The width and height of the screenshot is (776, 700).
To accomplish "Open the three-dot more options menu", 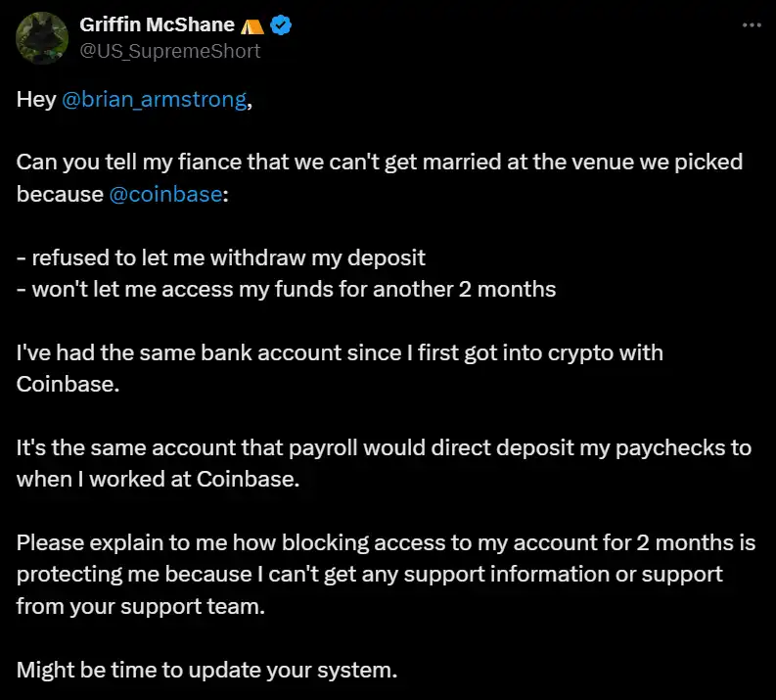I will click(x=752, y=24).
